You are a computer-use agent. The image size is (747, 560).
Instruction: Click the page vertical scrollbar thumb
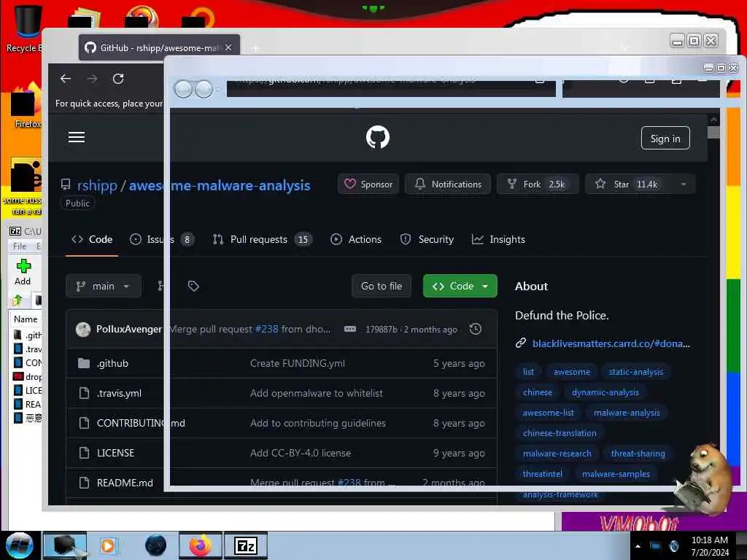pos(713,132)
